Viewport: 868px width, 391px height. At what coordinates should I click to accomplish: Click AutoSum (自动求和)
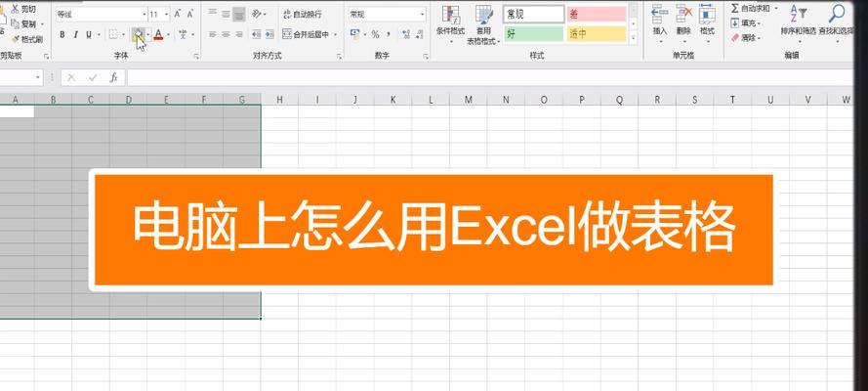(x=751, y=8)
